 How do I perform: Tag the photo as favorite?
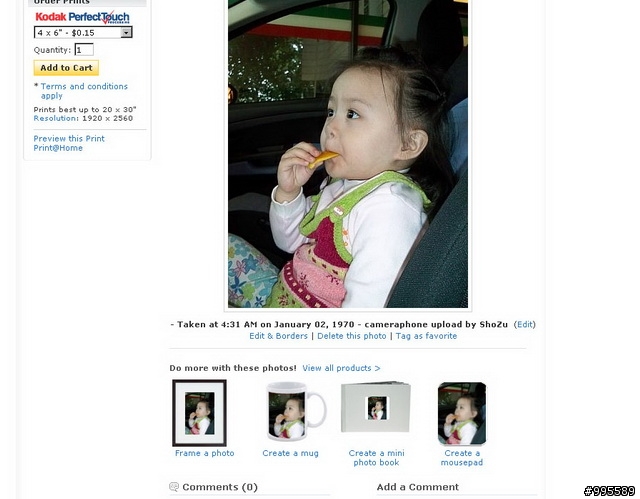click(x=426, y=336)
